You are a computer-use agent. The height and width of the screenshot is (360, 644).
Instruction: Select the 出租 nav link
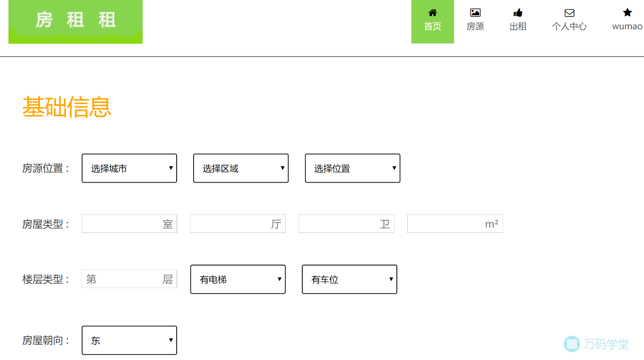tap(518, 27)
